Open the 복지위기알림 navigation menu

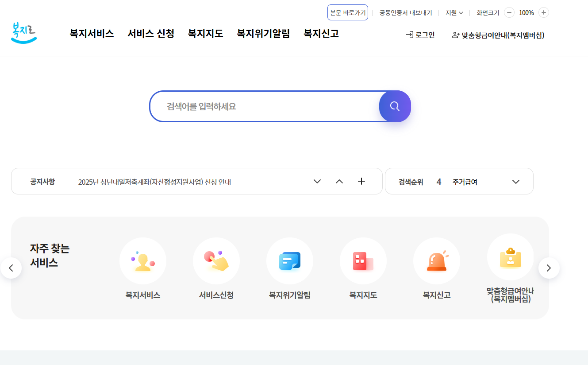(x=263, y=34)
